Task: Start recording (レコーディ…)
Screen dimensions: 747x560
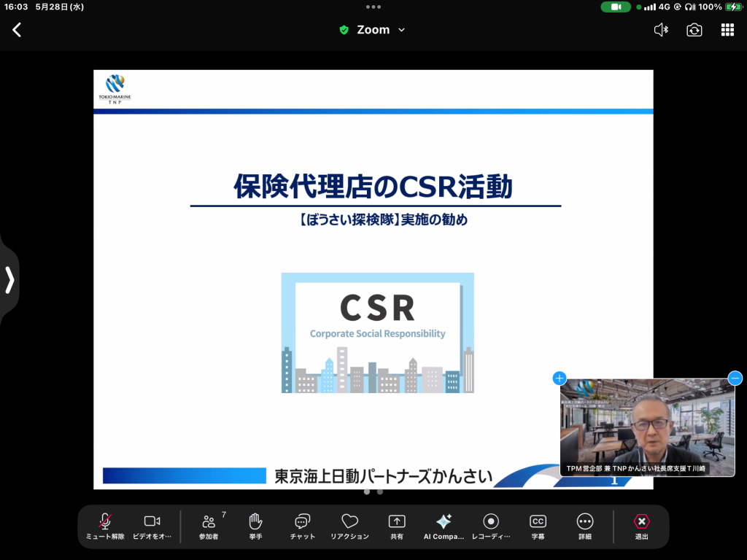Action: [x=491, y=526]
